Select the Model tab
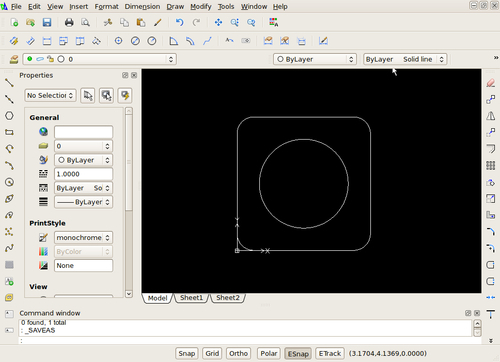Image resolution: width=500 pixels, height=362 pixels. pyautogui.click(x=157, y=298)
